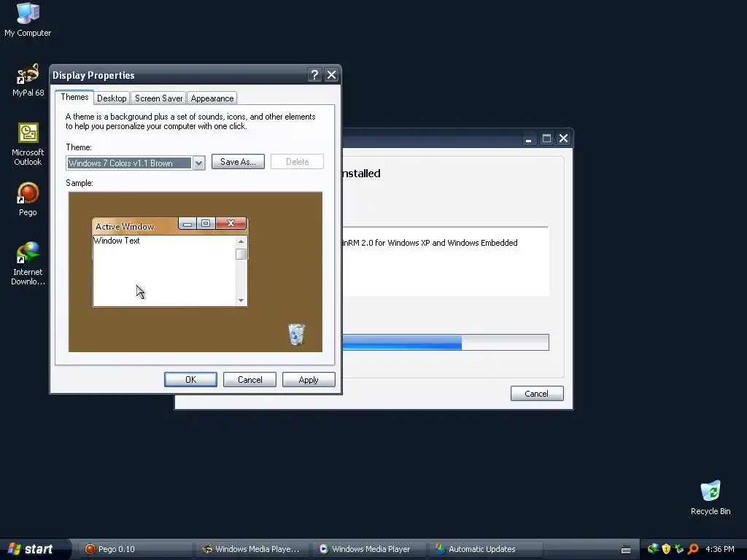The width and height of the screenshot is (747, 560).
Task: Switch to the Desktop tab
Action: pyautogui.click(x=112, y=98)
